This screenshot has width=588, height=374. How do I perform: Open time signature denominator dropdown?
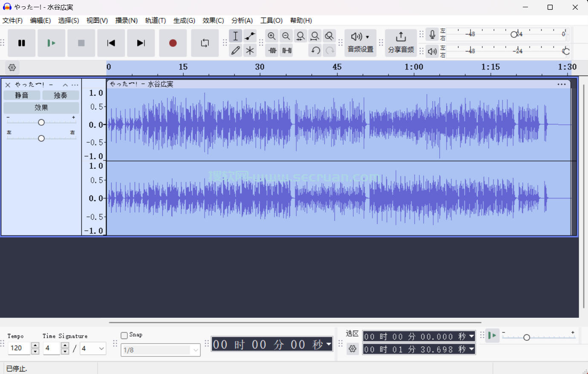93,348
